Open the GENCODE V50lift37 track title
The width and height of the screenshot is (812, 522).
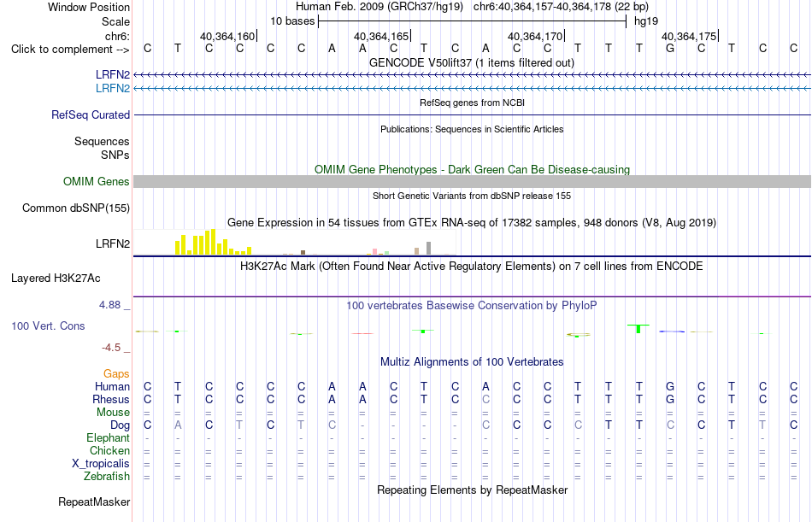(x=471, y=62)
